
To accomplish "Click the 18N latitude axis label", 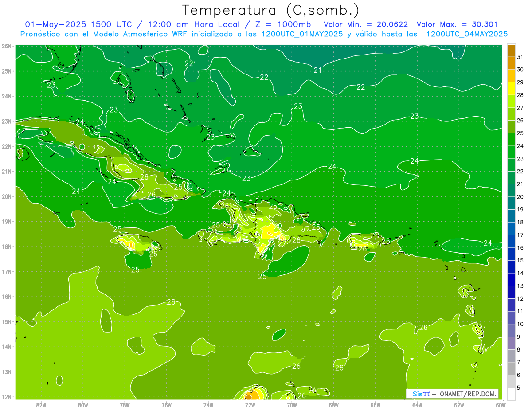I will click(x=7, y=247).
